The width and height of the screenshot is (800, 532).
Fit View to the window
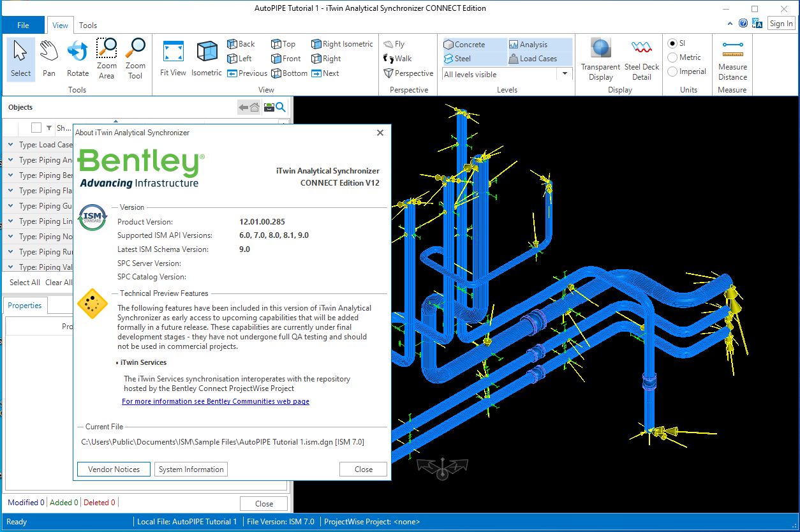pyautogui.click(x=174, y=59)
